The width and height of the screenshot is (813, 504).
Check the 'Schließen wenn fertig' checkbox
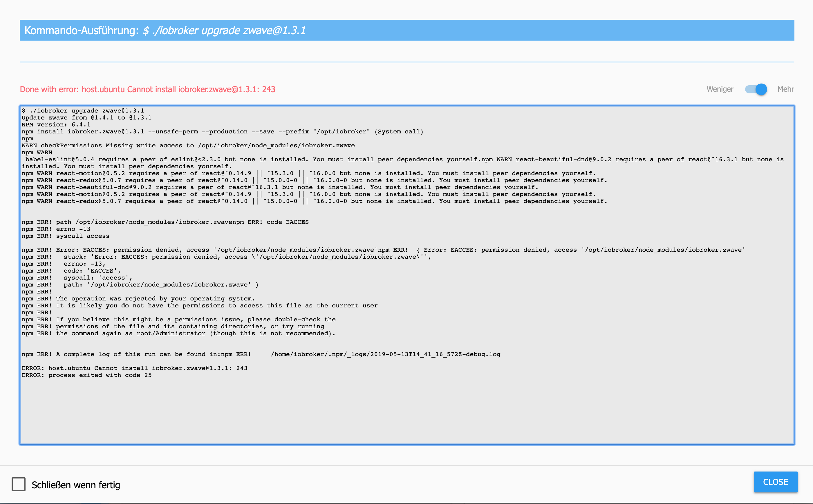pyautogui.click(x=19, y=484)
